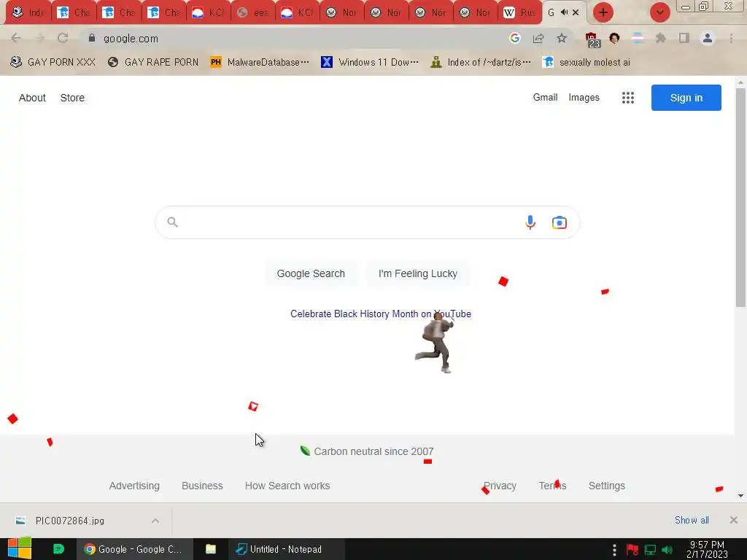
Task: Share this page using share icon
Action: [x=538, y=38]
